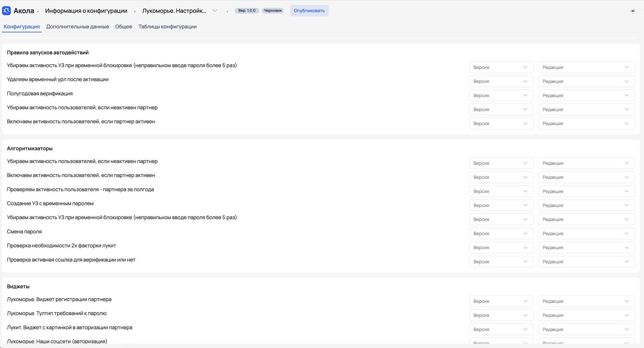The height and width of the screenshot is (348, 644).
Task: Open Версия dropdown for Полугодовая верификация row
Action: pos(501,95)
